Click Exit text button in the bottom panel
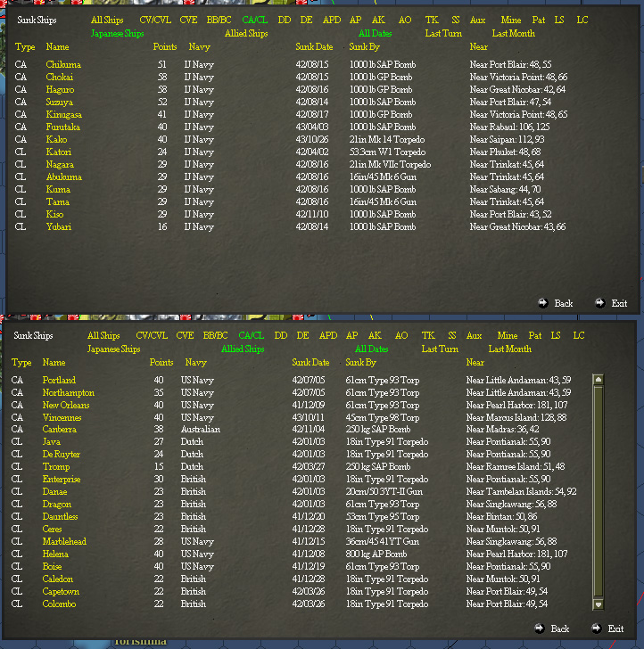This screenshot has width=644, height=649. pyautogui.click(x=615, y=628)
